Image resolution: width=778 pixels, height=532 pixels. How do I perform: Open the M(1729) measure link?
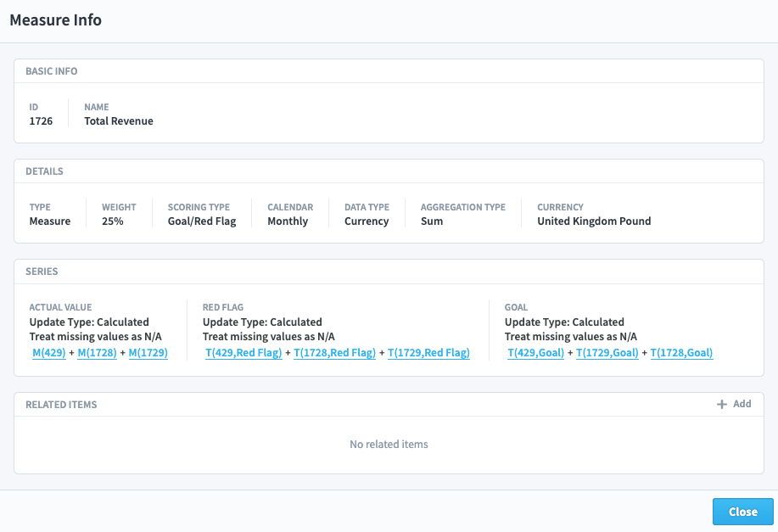[x=148, y=353]
